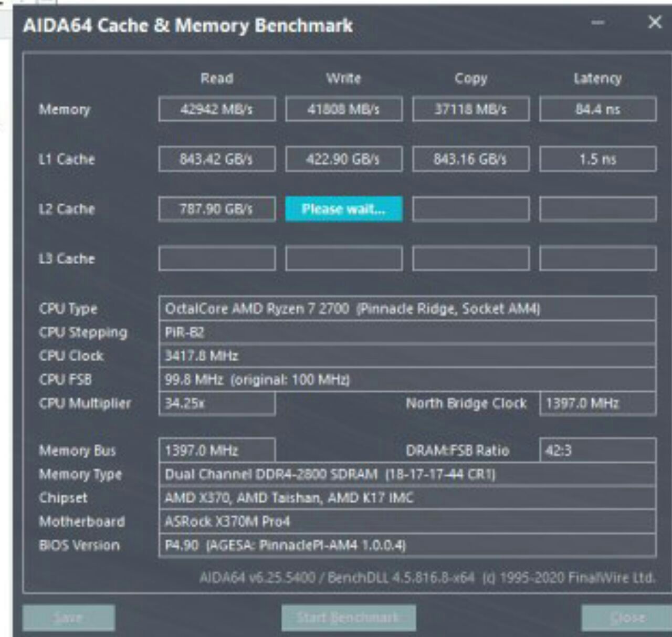The image size is (672, 637).
Task: Click the DRAM:FSB Ratio value 42:3
Action: point(598,451)
